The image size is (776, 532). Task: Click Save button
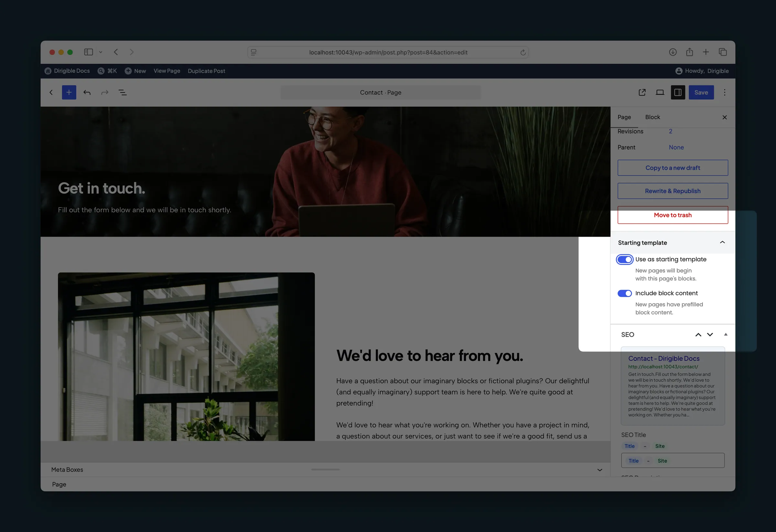click(x=701, y=92)
